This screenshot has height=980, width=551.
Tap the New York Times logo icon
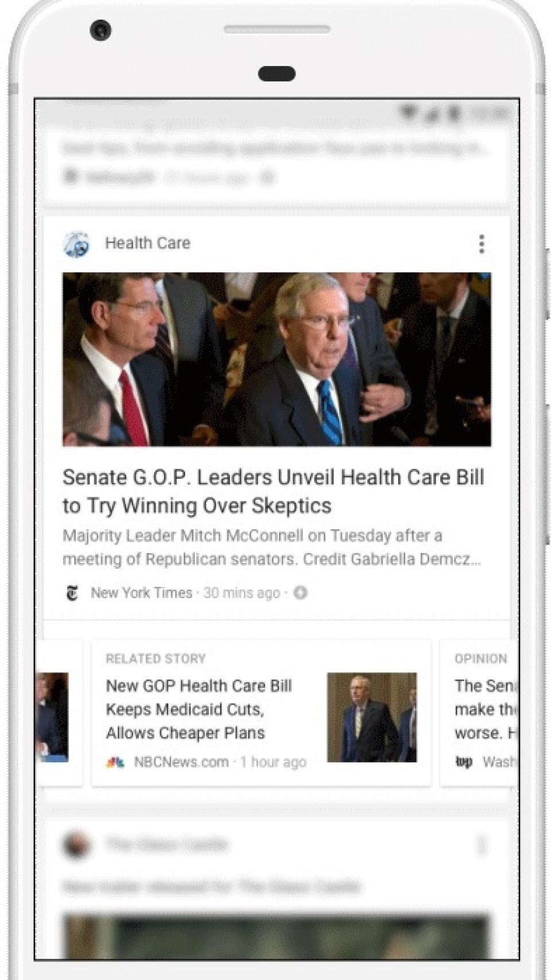click(72, 593)
